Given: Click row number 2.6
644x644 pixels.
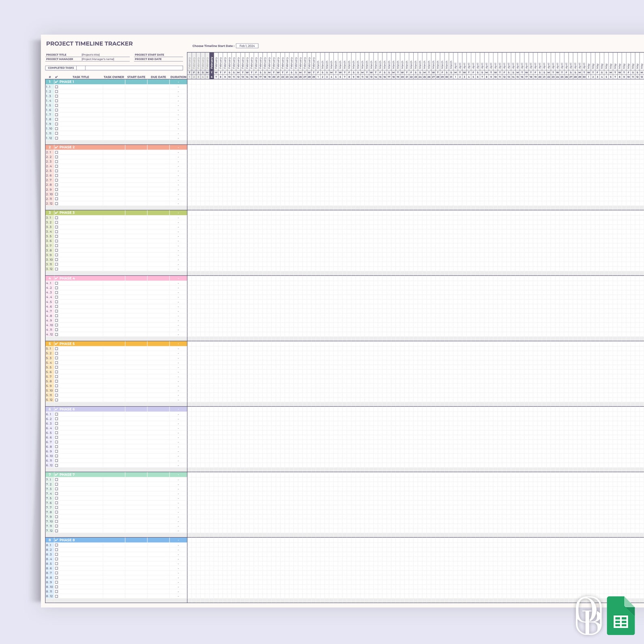Looking at the screenshot, I should tap(49, 176).
